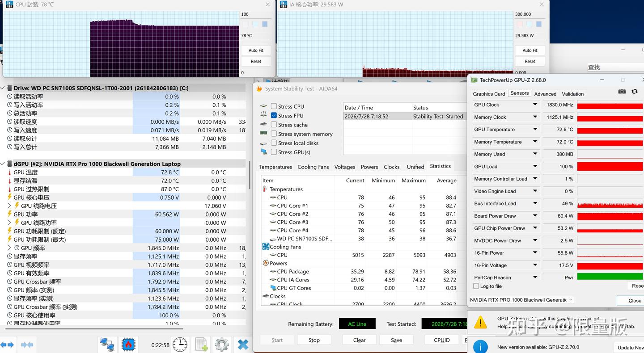
Task: Click the thermometer icon next to GPU 温度
Action: 9,172
